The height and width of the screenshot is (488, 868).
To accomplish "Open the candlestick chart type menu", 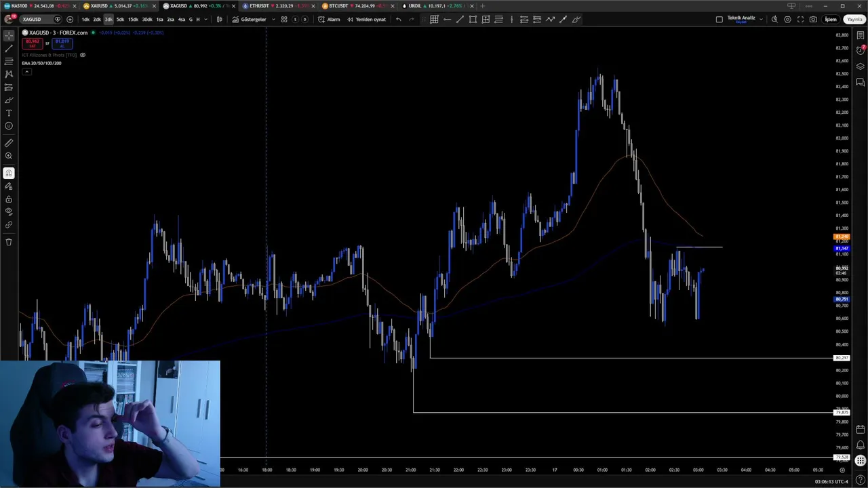I will (x=219, y=20).
